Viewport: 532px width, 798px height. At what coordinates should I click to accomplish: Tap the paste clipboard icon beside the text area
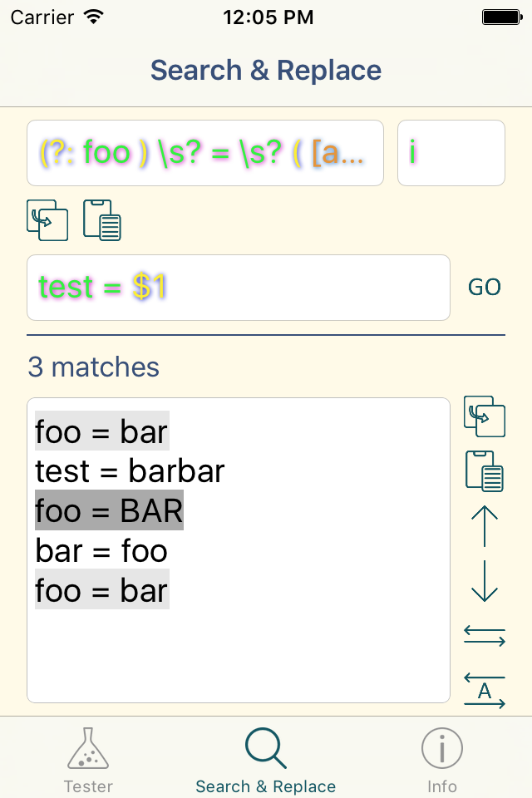tap(485, 470)
